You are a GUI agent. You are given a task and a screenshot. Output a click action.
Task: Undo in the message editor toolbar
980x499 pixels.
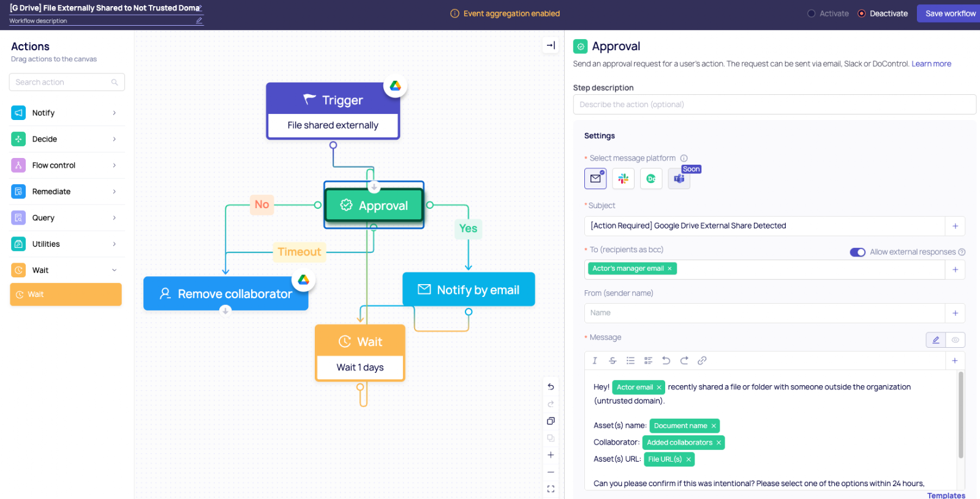[666, 361]
